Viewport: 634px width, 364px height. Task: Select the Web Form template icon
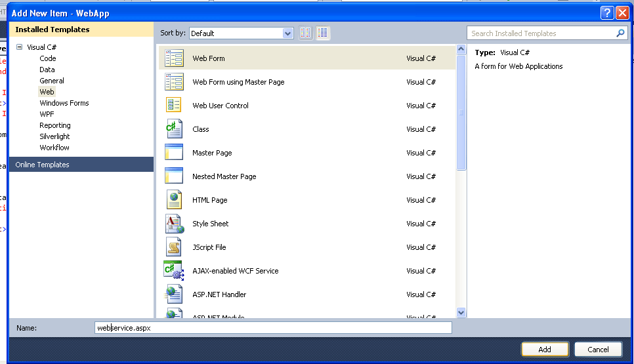(x=174, y=58)
